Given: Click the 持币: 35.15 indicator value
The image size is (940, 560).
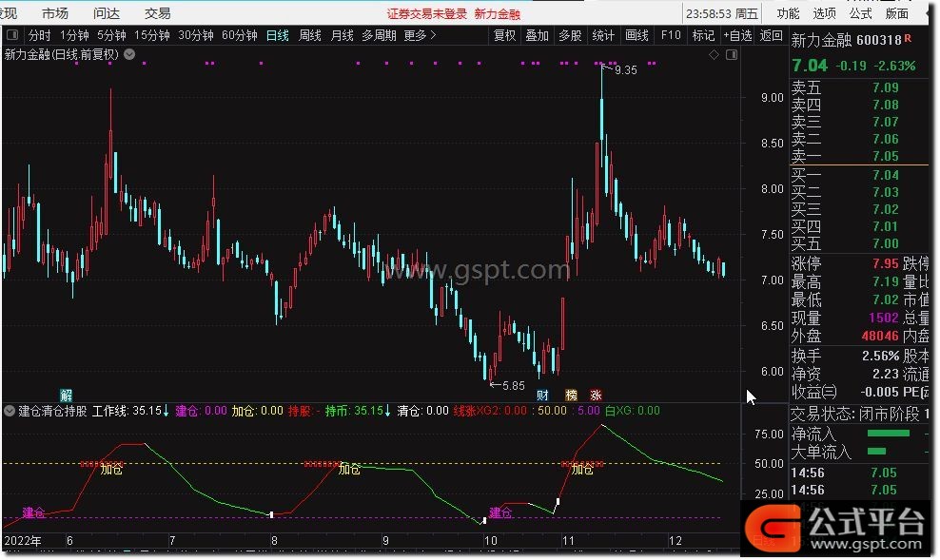Looking at the screenshot, I should [x=358, y=411].
